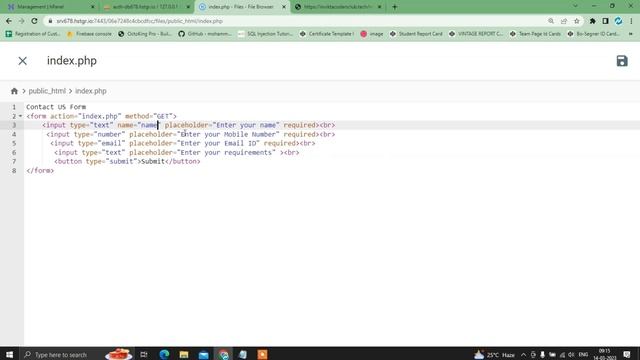Click the index.php breadcrumb entry
Screen dimensions: 640x360
91,91
